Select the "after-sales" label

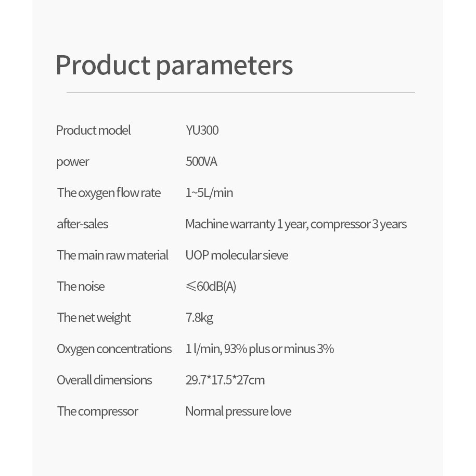click(82, 224)
